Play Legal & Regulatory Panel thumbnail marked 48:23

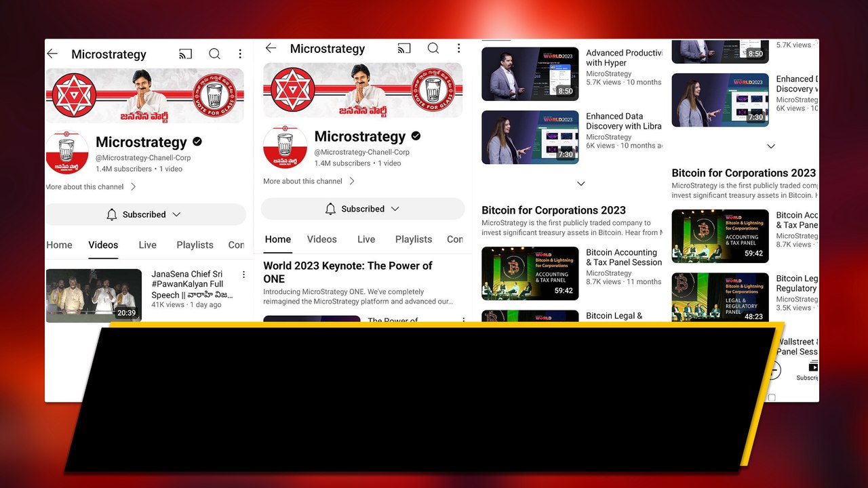click(x=720, y=298)
